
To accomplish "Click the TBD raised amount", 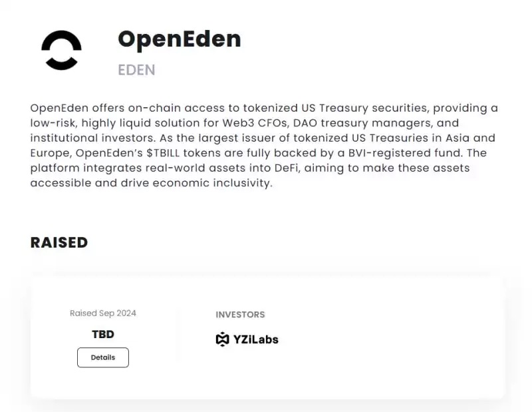I will click(x=103, y=334).
